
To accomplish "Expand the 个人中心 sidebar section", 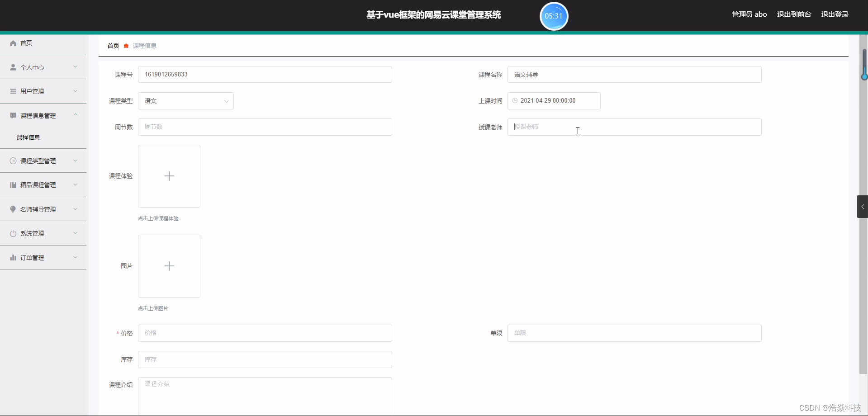I will [75, 67].
